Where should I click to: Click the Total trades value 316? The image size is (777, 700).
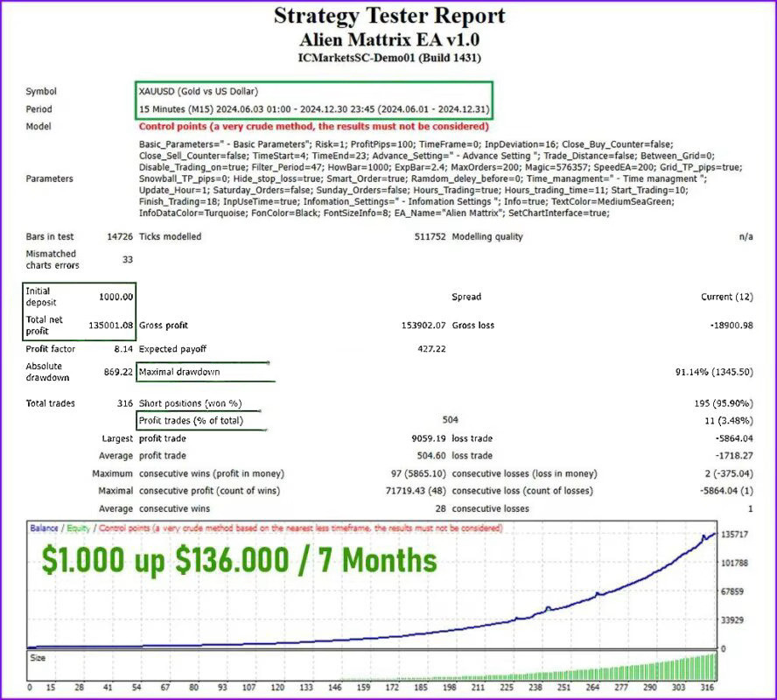click(x=123, y=403)
